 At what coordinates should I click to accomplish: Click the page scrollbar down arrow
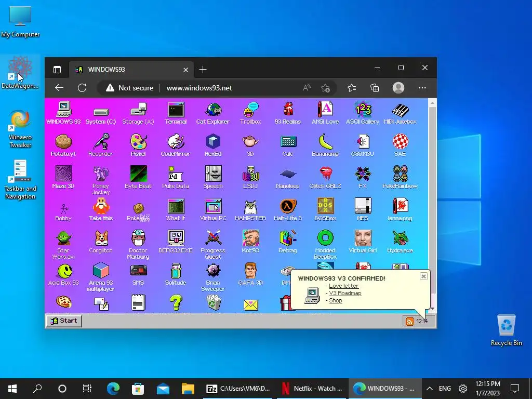tap(432, 309)
